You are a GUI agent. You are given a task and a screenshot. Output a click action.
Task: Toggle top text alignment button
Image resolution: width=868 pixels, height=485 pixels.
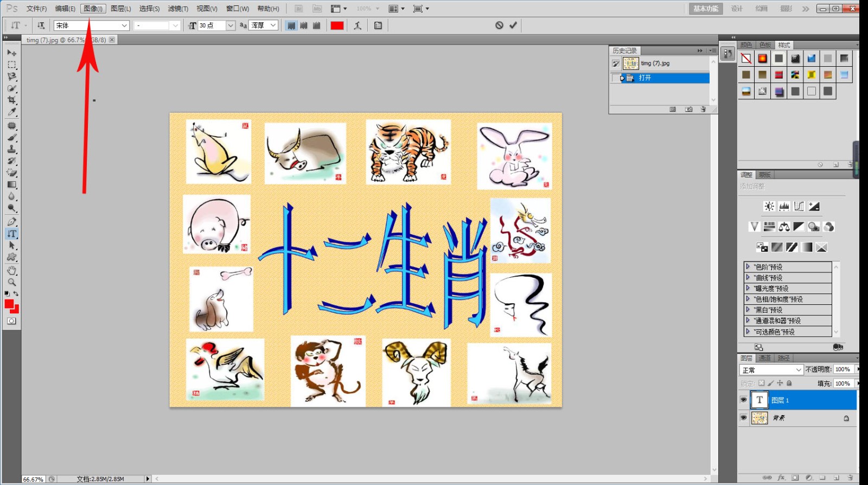tap(291, 25)
